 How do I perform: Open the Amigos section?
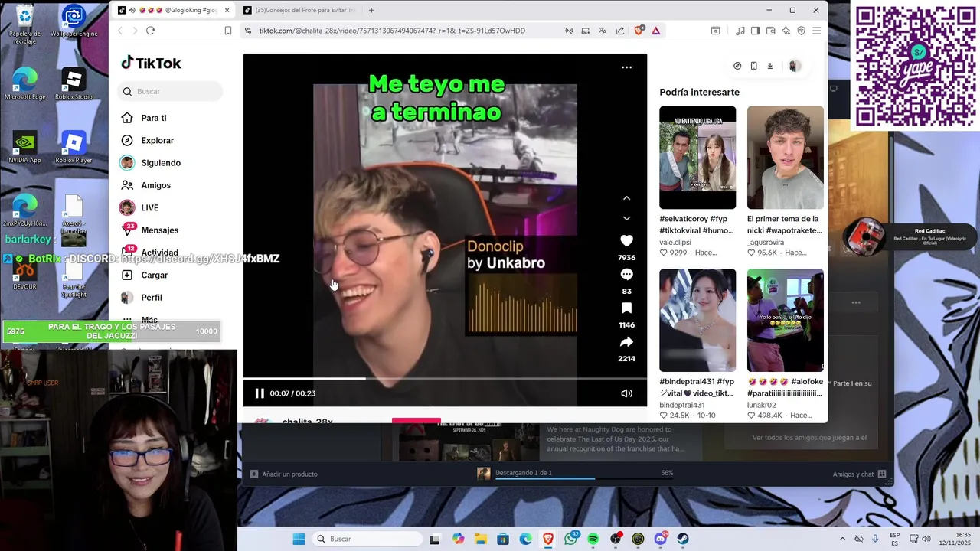click(155, 185)
